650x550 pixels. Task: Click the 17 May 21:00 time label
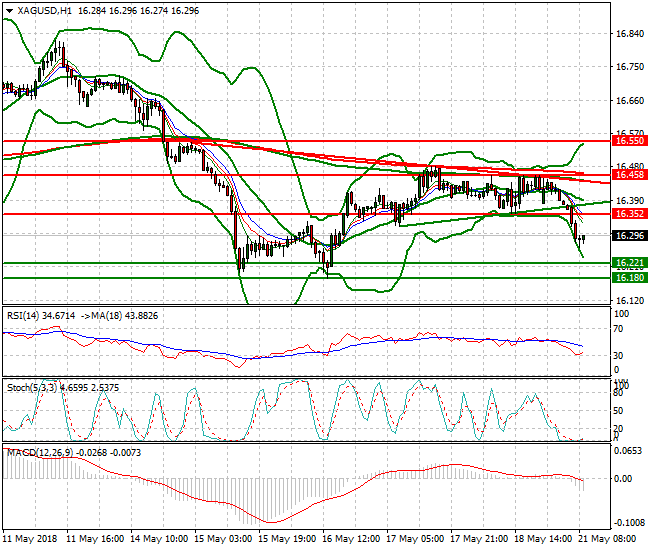(x=479, y=539)
